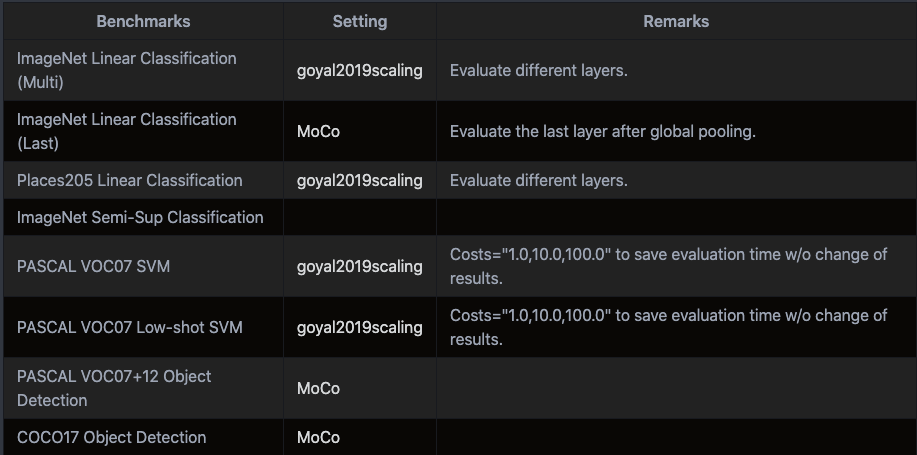Viewport: 917px width, 455px height.
Task: Select the ImageNet Linear Classification (Last) cell
Action: click(127, 131)
